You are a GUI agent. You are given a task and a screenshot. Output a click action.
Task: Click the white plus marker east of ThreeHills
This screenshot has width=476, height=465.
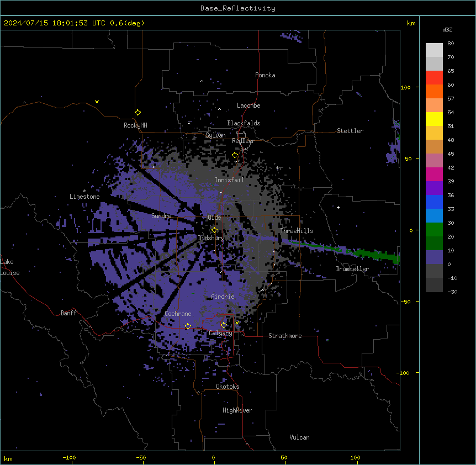[338, 207]
